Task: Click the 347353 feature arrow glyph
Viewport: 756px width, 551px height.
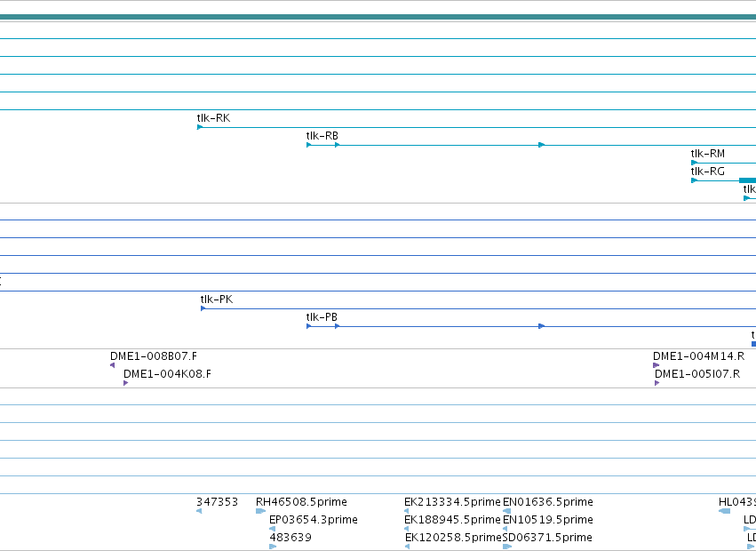Action: coord(199,511)
